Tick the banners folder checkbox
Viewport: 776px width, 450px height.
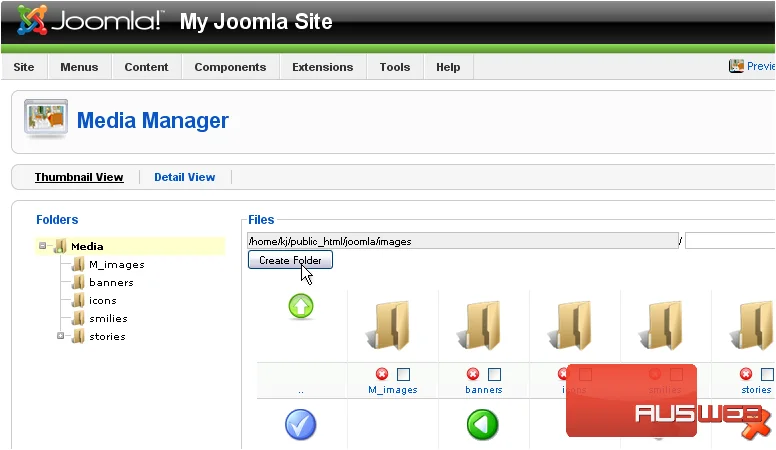coord(494,374)
